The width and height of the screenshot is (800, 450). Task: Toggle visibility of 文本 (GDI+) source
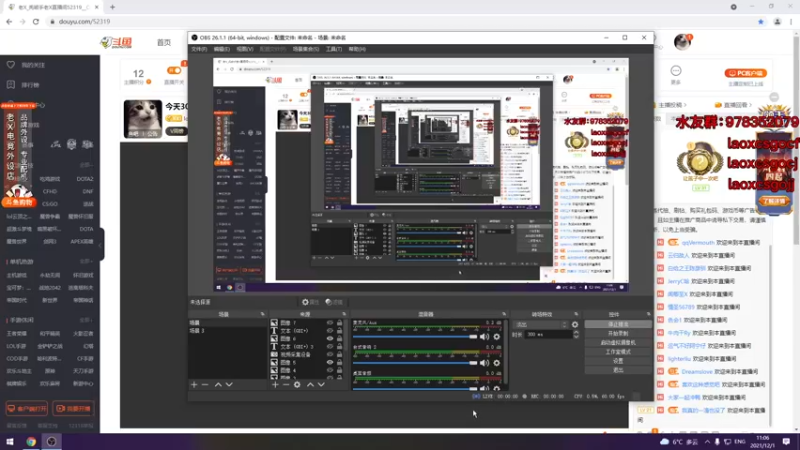coord(330,331)
